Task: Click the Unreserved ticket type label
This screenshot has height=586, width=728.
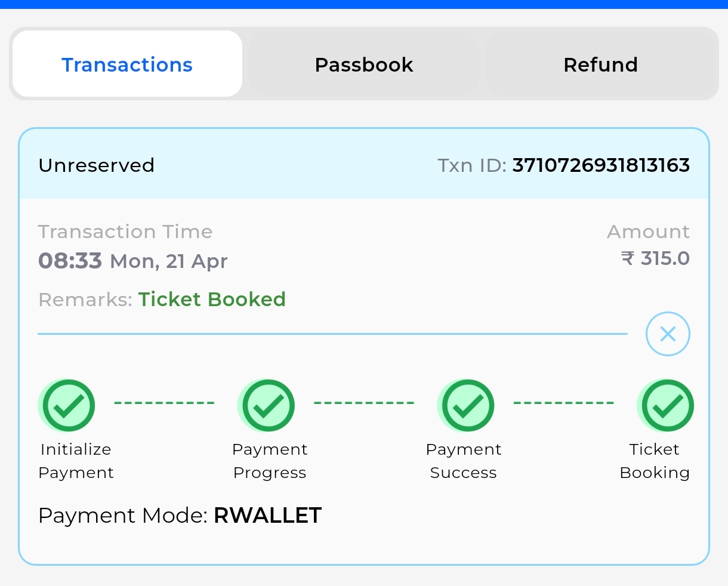Action: coord(96,165)
